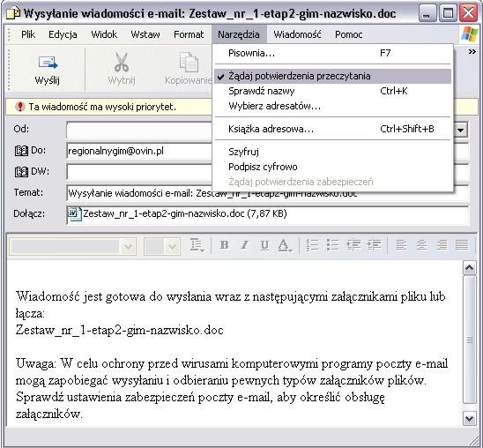Expand the Od sender dropdown
483x448 pixels.
[460, 130]
